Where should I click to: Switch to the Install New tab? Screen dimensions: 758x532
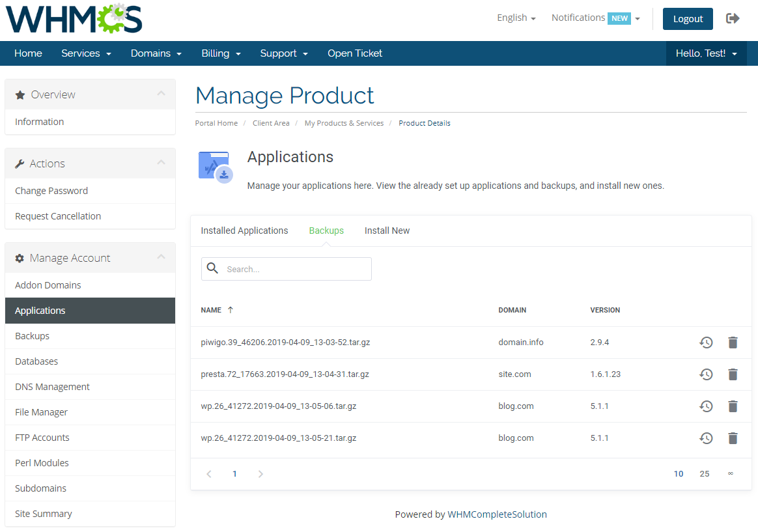[387, 230]
